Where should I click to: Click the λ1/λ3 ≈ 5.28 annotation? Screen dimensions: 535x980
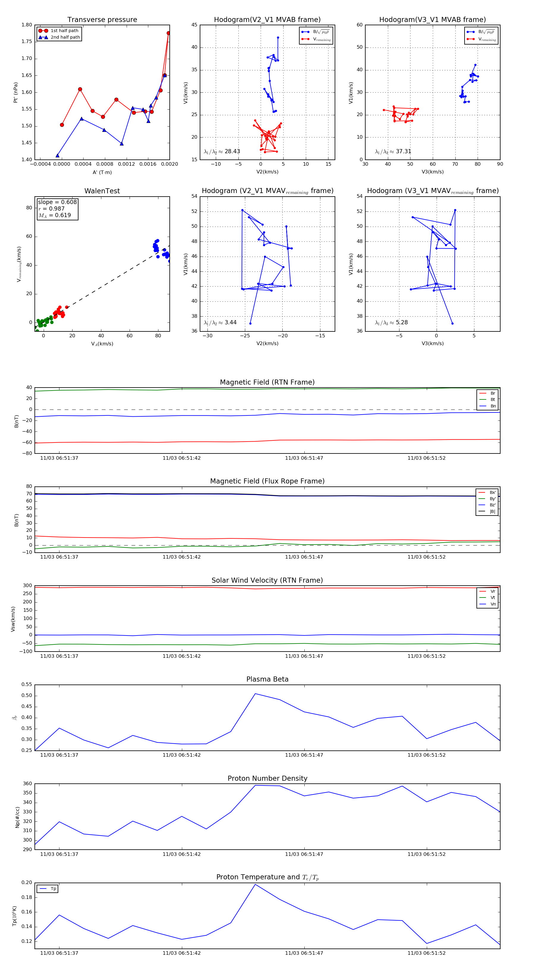tap(391, 323)
